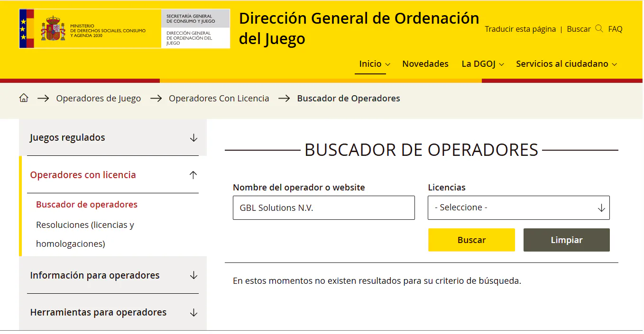Click the Licencias field label

coord(447,187)
